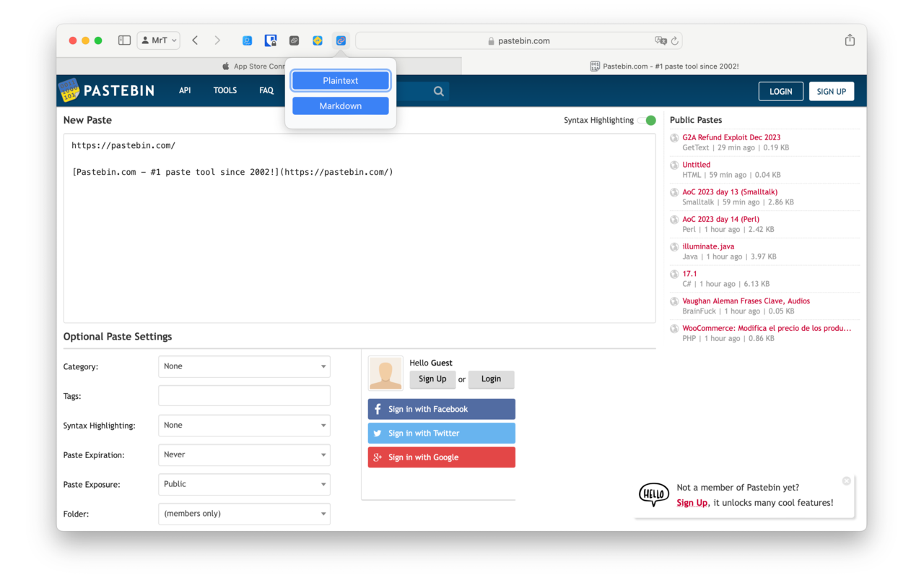Click the Optional Paste Settings heading

[118, 337]
